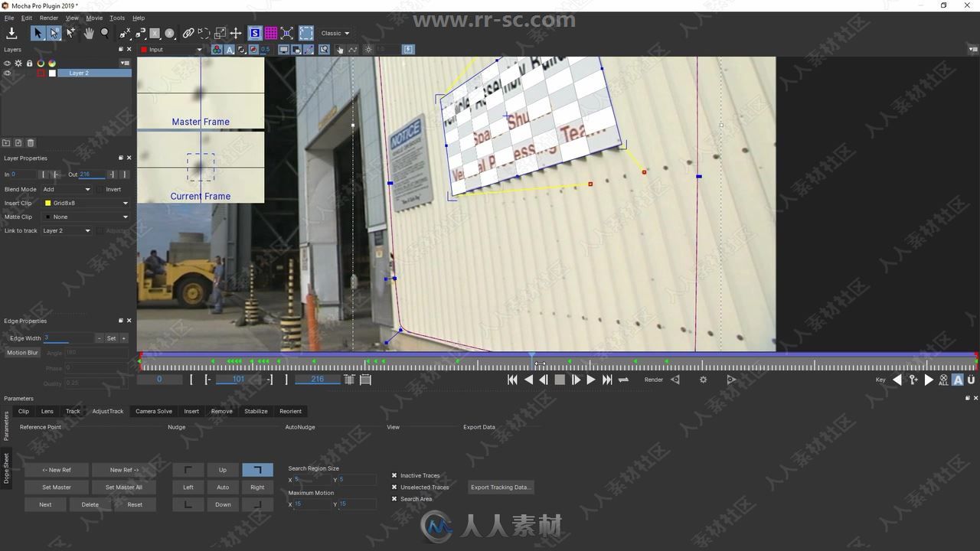Click the New Ref -> button

[124, 470]
